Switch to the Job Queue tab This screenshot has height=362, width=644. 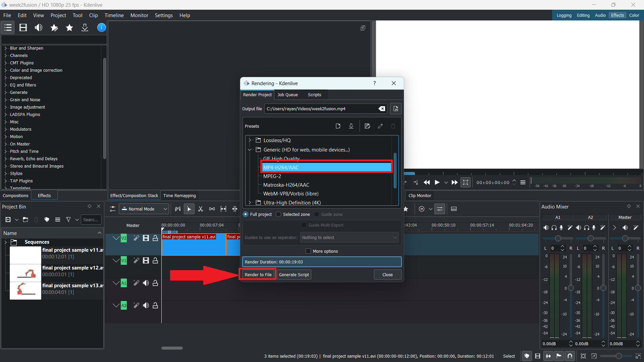(x=287, y=95)
